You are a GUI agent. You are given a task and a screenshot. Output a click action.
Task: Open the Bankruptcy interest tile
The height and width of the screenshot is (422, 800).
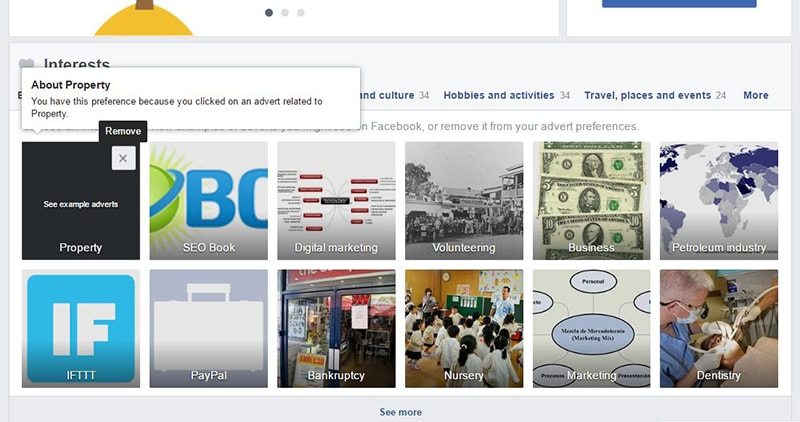tap(336, 329)
